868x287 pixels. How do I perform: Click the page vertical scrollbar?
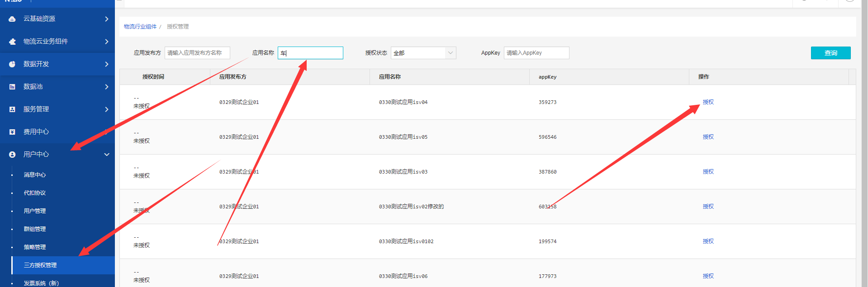click(x=864, y=144)
